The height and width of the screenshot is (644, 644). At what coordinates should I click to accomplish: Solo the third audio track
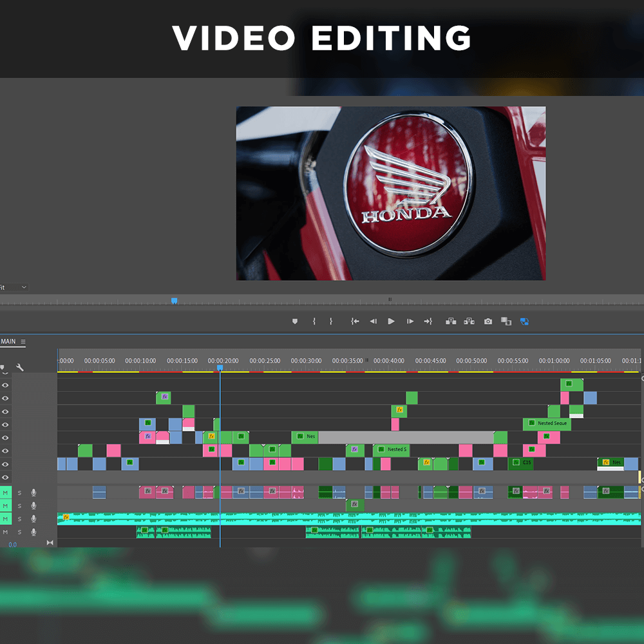tap(19, 518)
